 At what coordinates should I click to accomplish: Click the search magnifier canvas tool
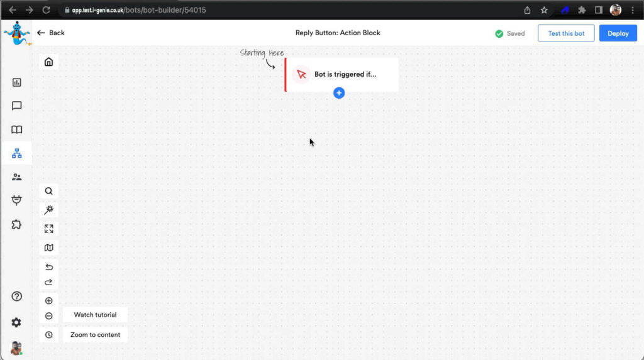tap(48, 191)
